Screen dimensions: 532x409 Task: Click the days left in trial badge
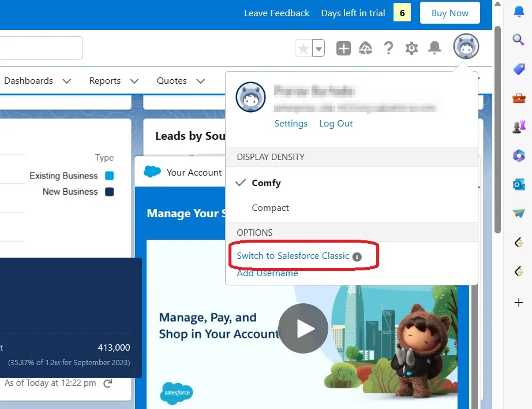click(402, 13)
